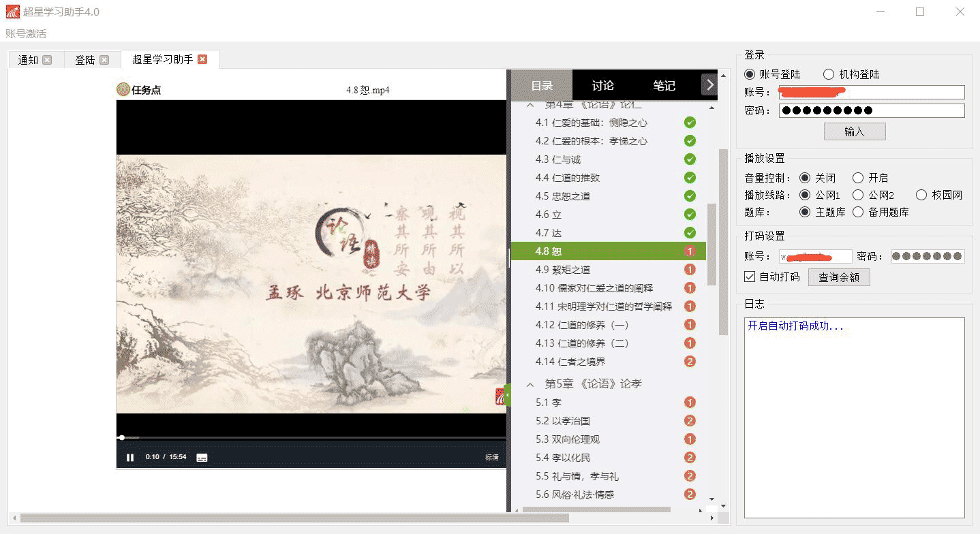This screenshot has width=980, height=534.
Task: Click pending badge for 5.1 孝
Action: click(x=690, y=403)
